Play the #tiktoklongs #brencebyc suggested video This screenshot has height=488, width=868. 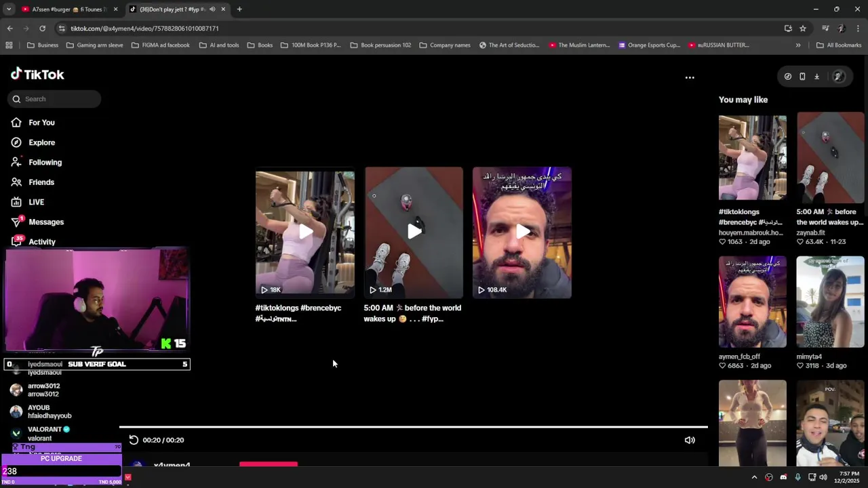coord(305,232)
